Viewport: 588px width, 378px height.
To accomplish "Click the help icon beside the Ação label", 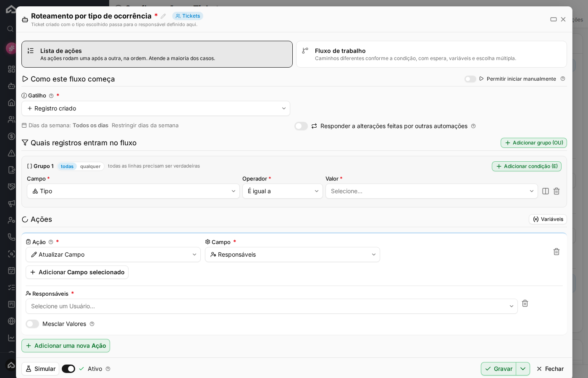I will pyautogui.click(x=51, y=242).
